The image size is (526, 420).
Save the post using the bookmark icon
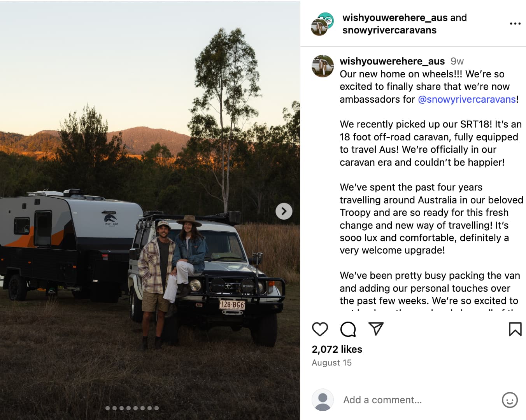click(x=515, y=329)
